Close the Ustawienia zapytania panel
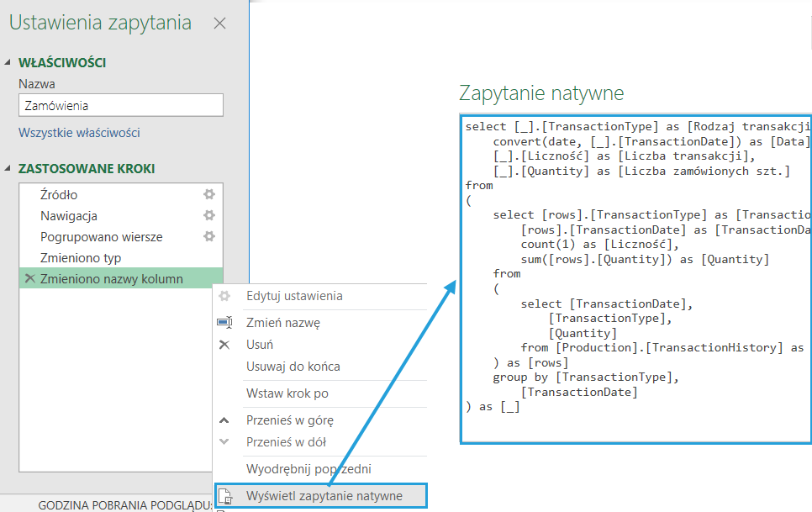812x512 pixels. click(219, 24)
